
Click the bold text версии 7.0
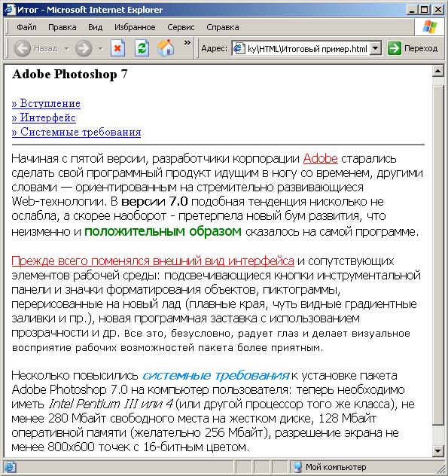(x=154, y=201)
